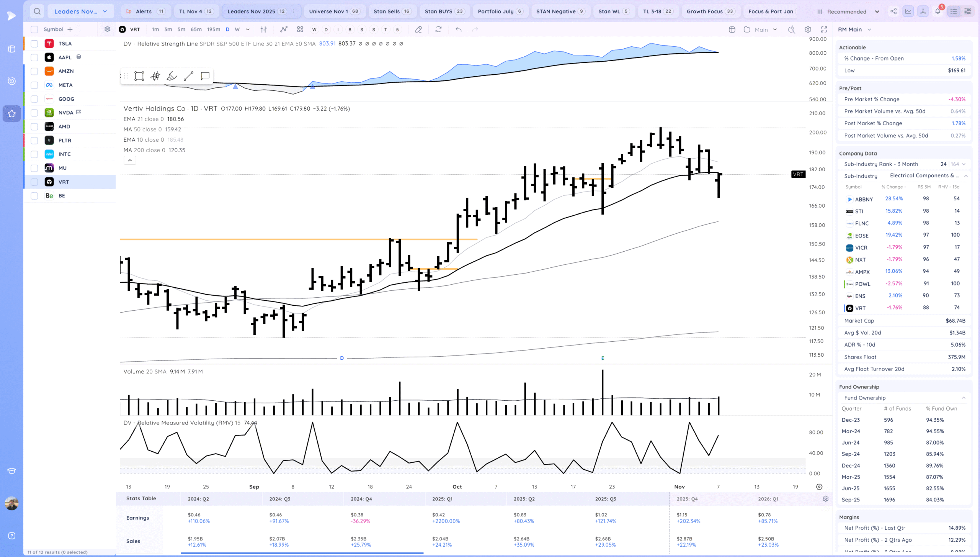Open the notifications bell
Viewport: 980px width, 557px height.
point(938,11)
